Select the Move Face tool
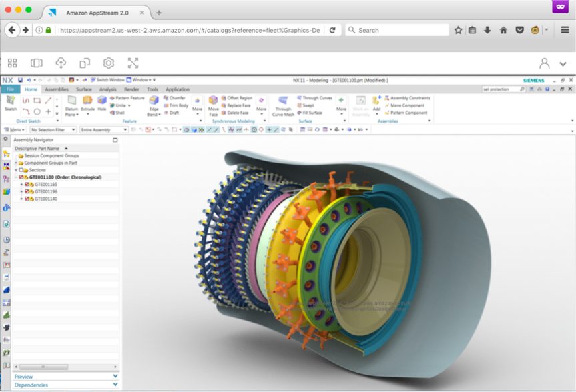Screen dimensions: 576x392 click(214, 106)
